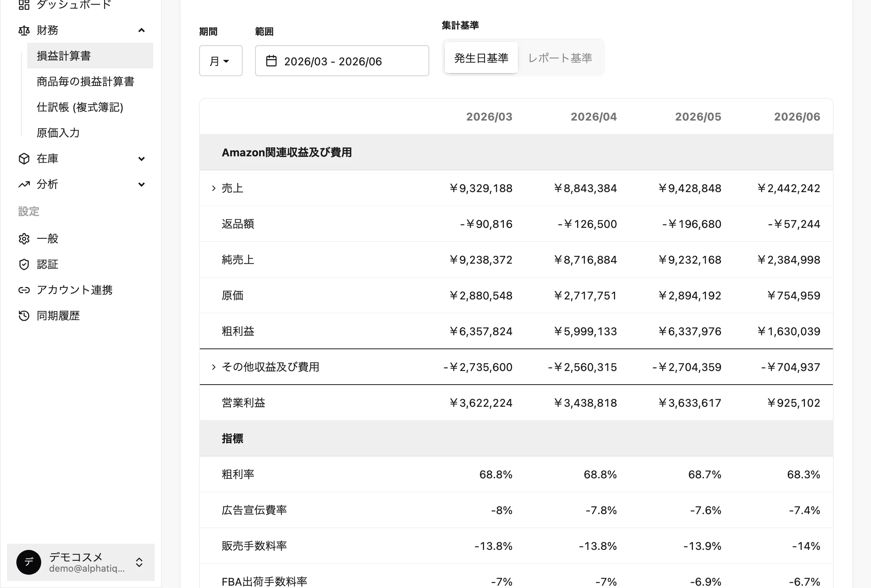Screen dimensions: 871x588
Task: Collapse the 財務 section chevron
Action: pos(142,30)
